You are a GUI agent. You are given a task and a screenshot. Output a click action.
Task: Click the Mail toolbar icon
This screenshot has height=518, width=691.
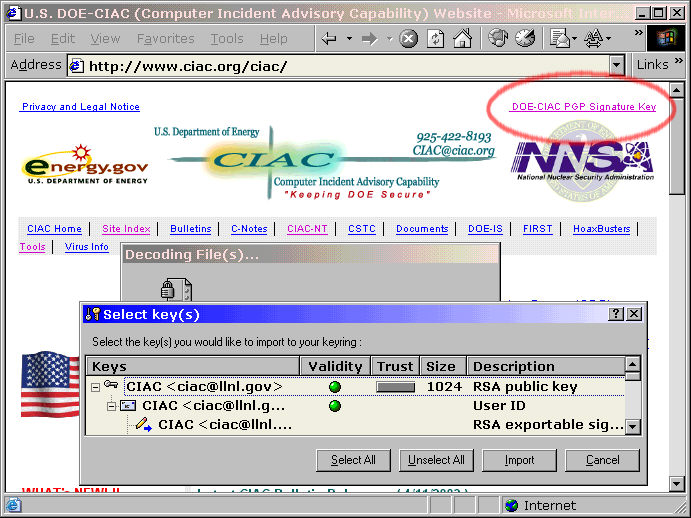[560, 38]
